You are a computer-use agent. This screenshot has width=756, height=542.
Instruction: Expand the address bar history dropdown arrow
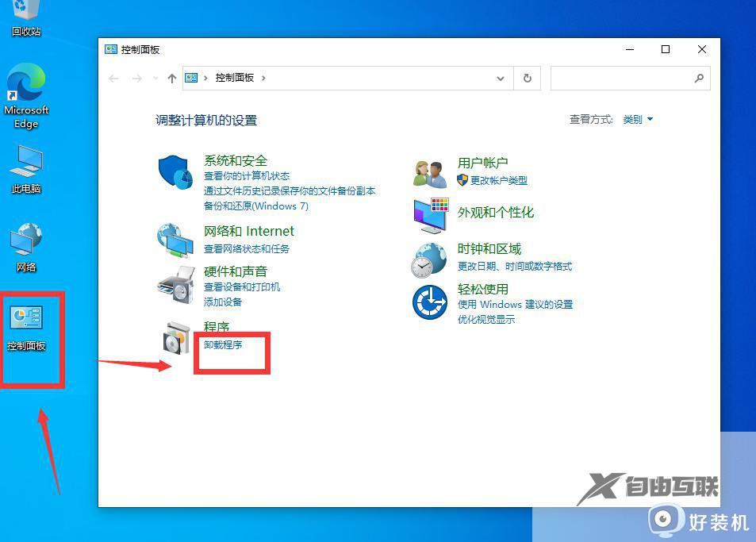click(x=500, y=78)
